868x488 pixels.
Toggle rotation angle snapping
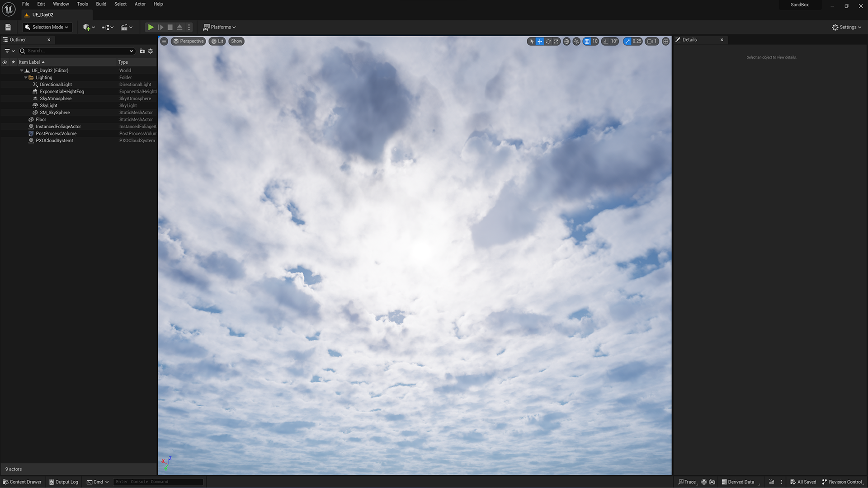606,41
